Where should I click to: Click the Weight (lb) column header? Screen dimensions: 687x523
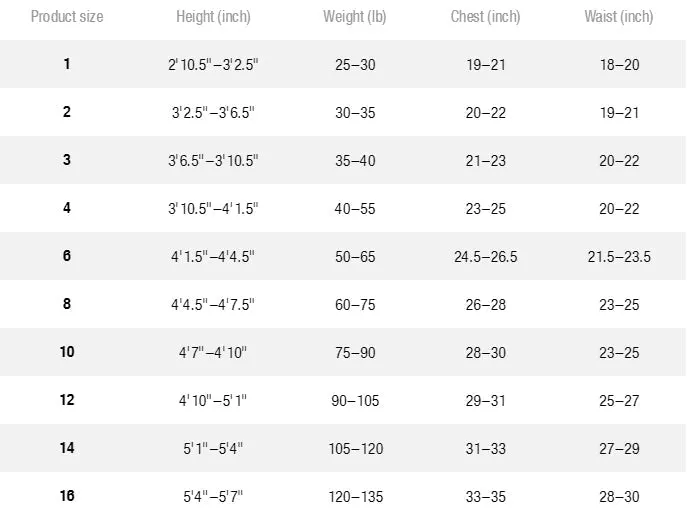[354, 17]
